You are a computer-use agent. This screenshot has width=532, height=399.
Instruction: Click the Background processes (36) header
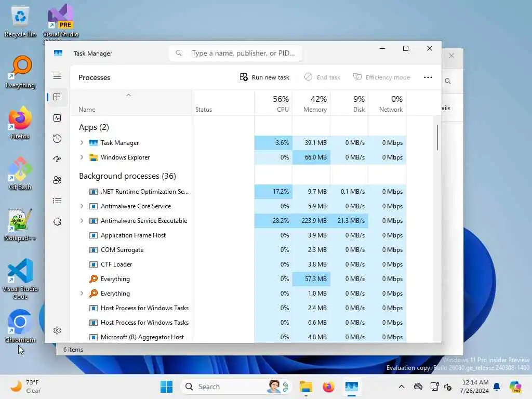127,176
